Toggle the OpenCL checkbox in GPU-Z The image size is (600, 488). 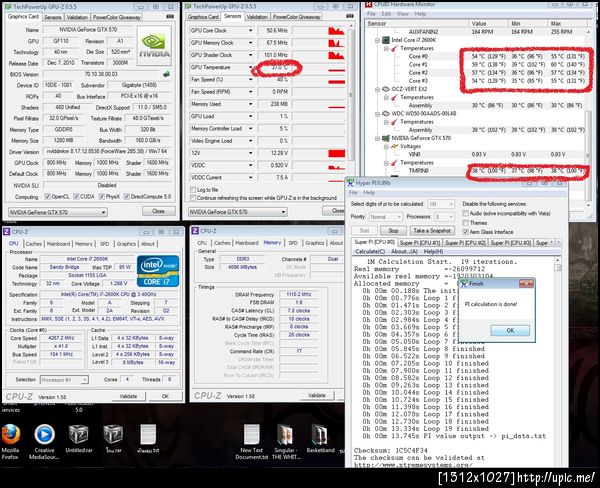click(x=47, y=196)
